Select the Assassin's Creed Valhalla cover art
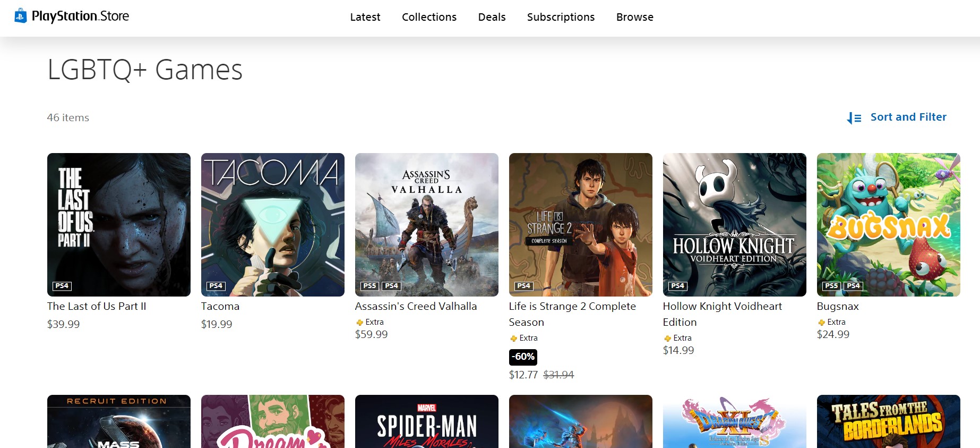Viewport: 980px width, 448px height. coord(427,225)
